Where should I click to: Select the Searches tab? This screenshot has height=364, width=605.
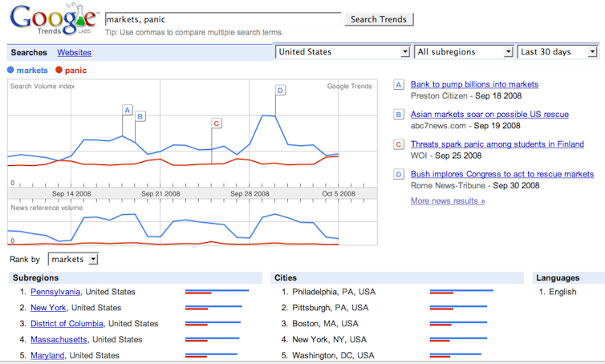point(29,52)
